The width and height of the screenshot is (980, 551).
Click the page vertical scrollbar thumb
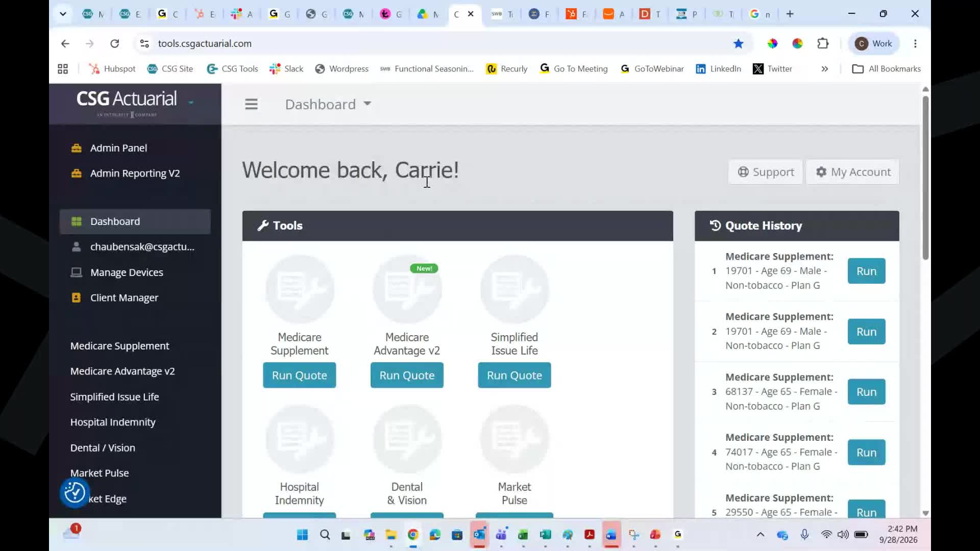(x=925, y=178)
